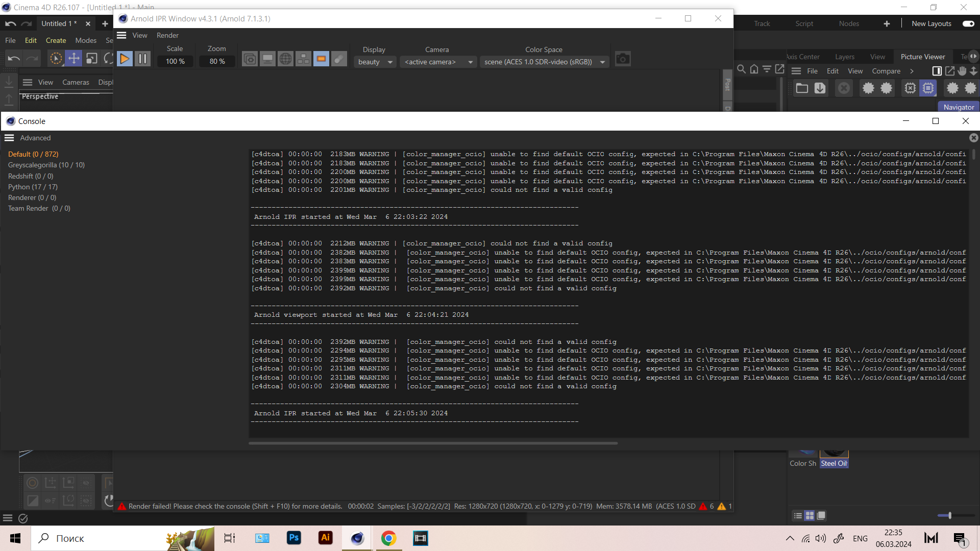Open the IPR window hamburger menu

pyautogui.click(x=121, y=35)
